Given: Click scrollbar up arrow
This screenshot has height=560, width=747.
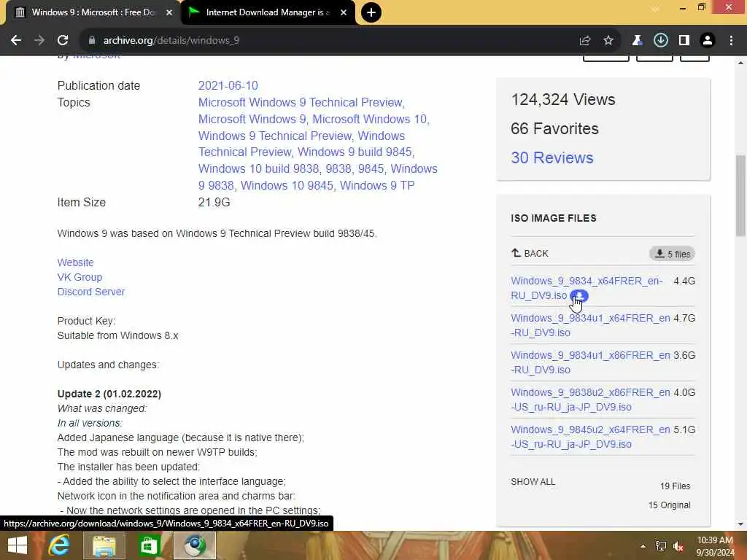Looking at the screenshot, I should [740, 63].
